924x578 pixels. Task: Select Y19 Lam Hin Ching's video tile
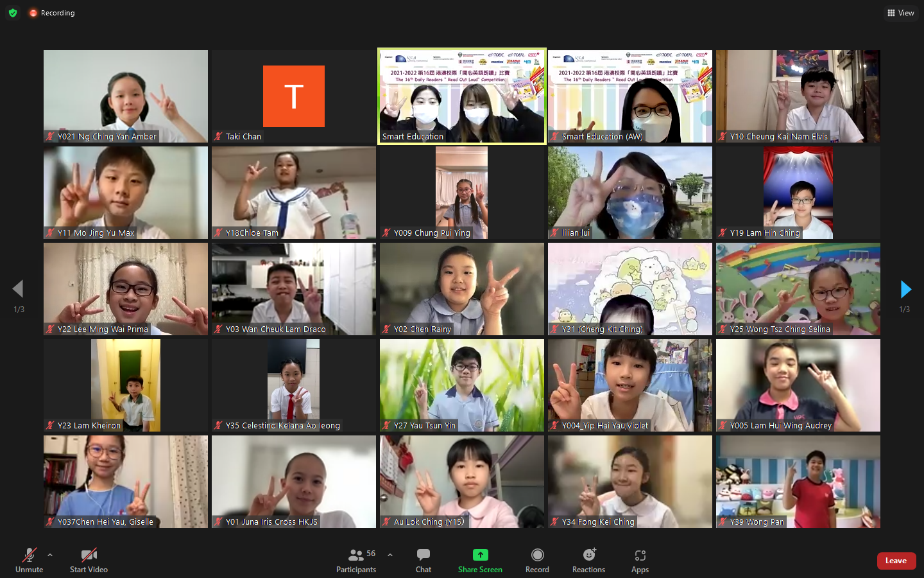(x=798, y=193)
